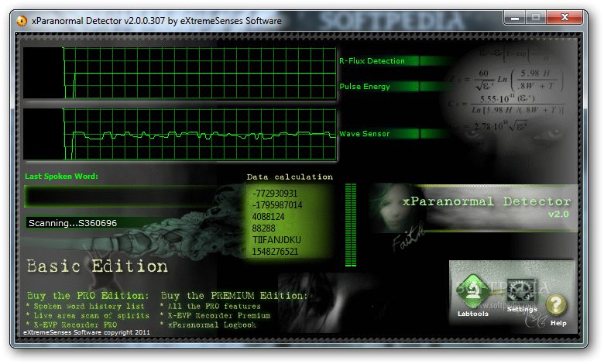Click the value TIIFANJDKU
Image resolution: width=604 pixels, height=364 pixels.
(x=276, y=239)
